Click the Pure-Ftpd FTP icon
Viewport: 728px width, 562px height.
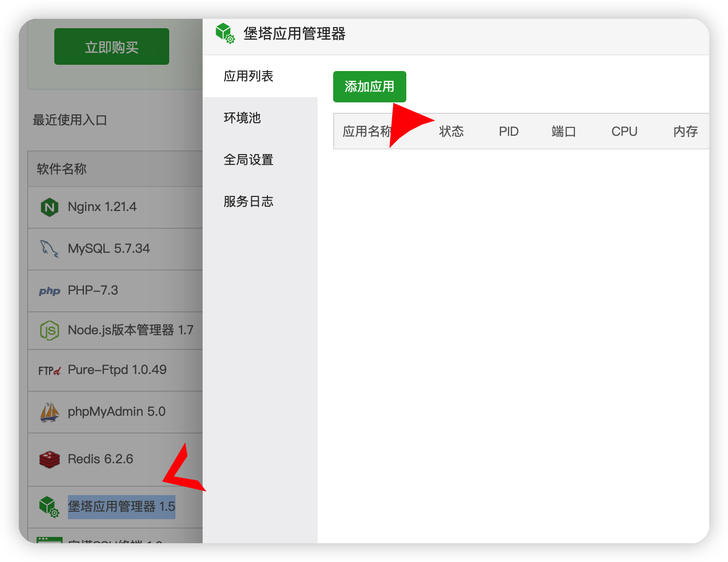point(50,371)
